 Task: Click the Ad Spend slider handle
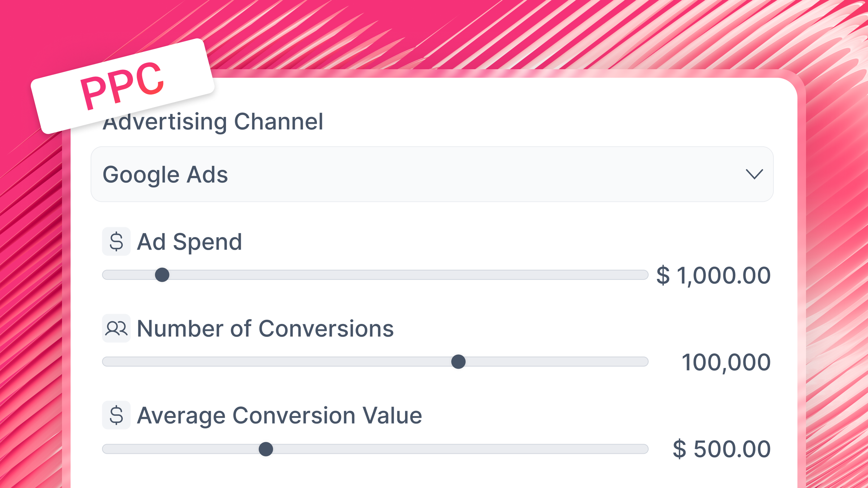[162, 275]
